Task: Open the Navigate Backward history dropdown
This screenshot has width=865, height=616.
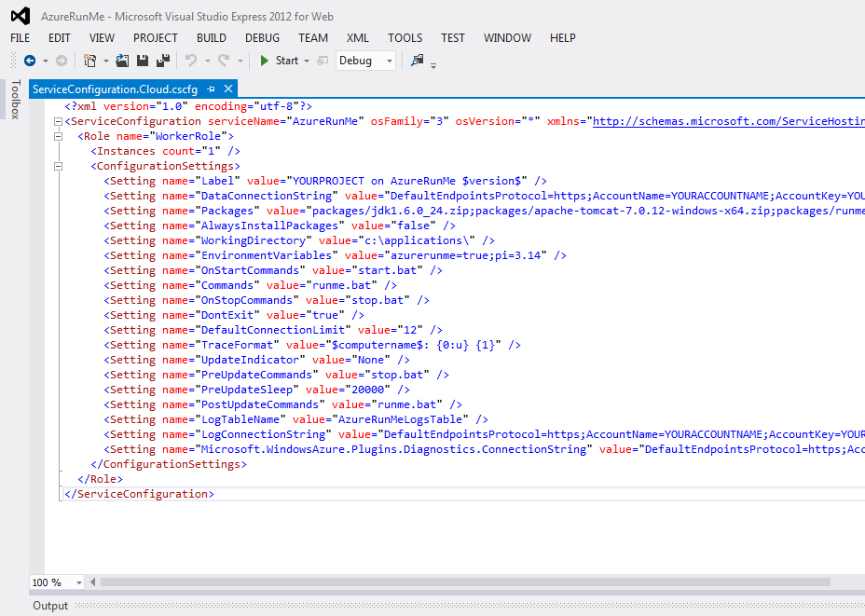Action: coord(46,61)
